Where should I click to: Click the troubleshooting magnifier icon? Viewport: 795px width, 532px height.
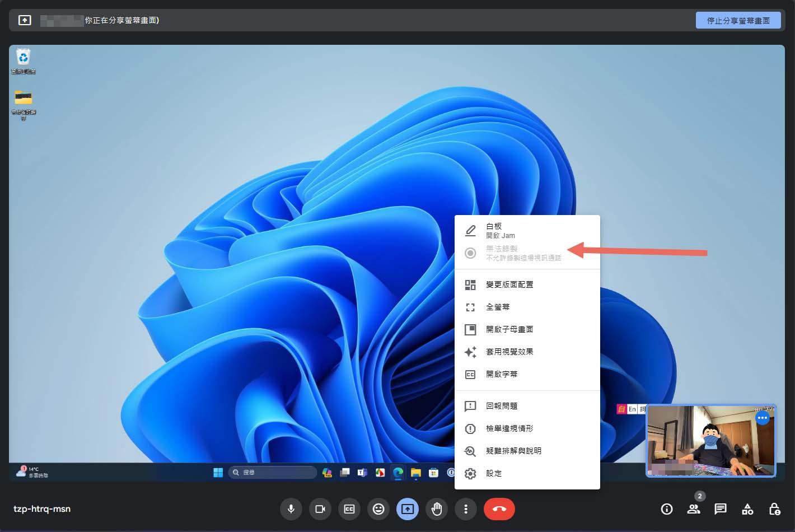[470, 451]
